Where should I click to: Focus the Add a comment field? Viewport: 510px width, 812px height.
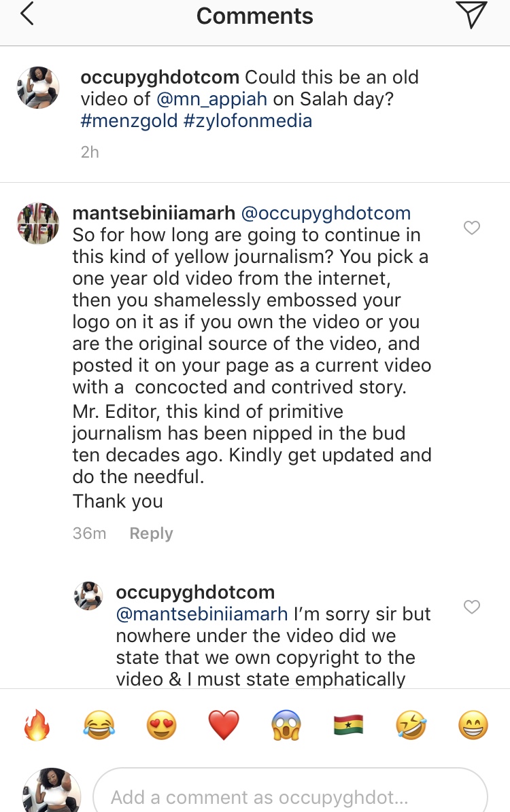(290, 796)
